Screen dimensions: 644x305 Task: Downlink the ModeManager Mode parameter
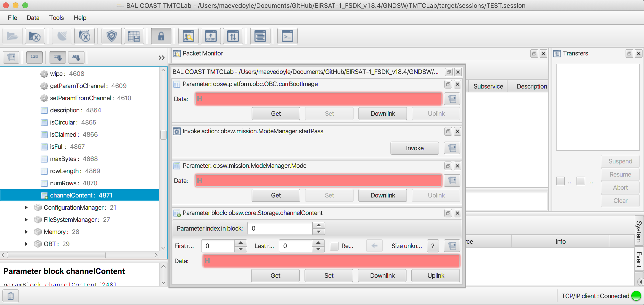tap(383, 195)
